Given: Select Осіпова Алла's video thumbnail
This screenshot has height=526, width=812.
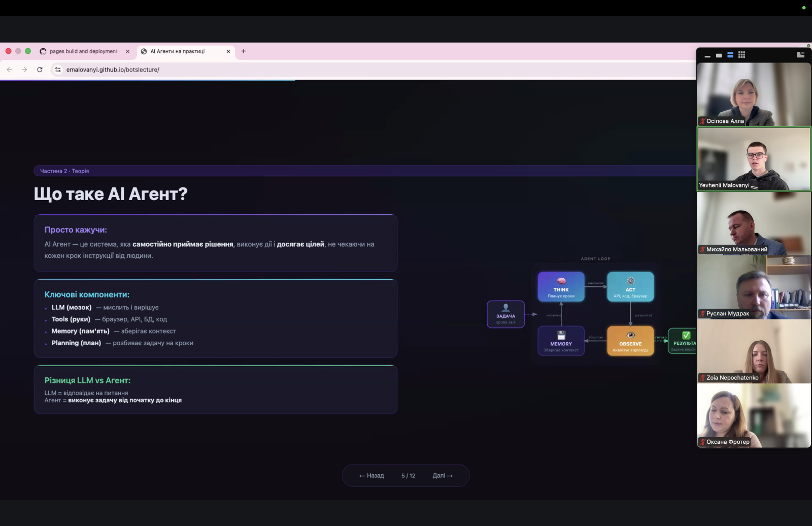Looking at the screenshot, I should click(754, 94).
